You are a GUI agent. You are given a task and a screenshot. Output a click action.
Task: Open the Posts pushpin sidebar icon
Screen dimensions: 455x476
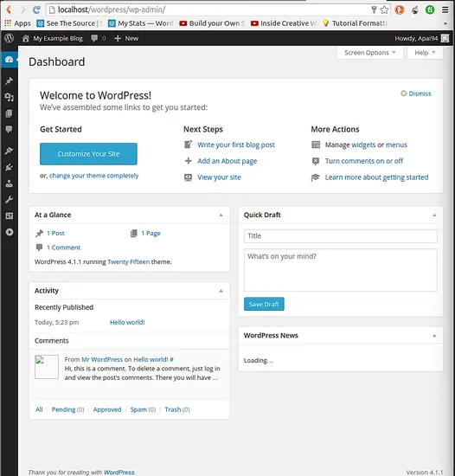tap(10, 81)
